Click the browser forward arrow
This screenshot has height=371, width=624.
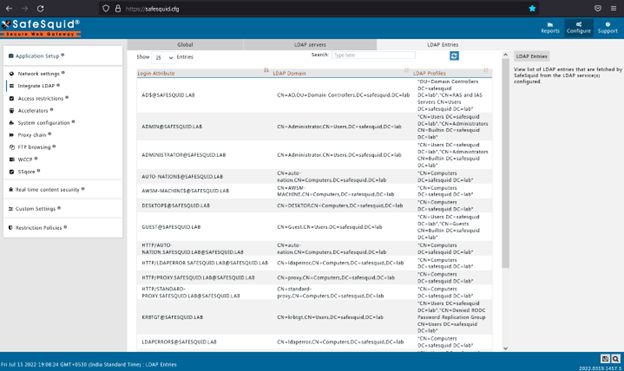[25, 8]
